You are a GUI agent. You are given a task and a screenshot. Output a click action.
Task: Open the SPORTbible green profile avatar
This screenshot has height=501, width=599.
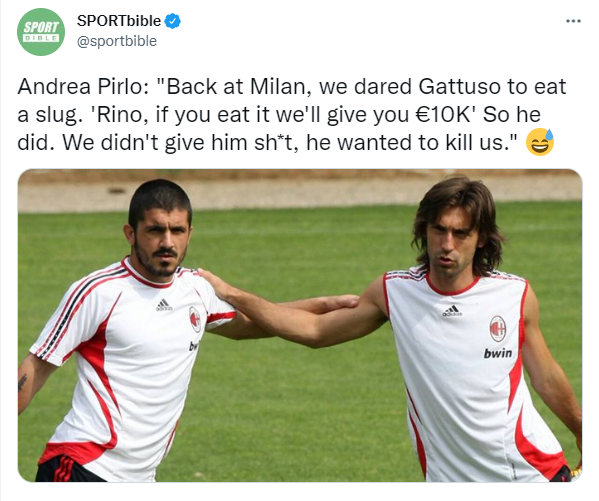pos(41,32)
